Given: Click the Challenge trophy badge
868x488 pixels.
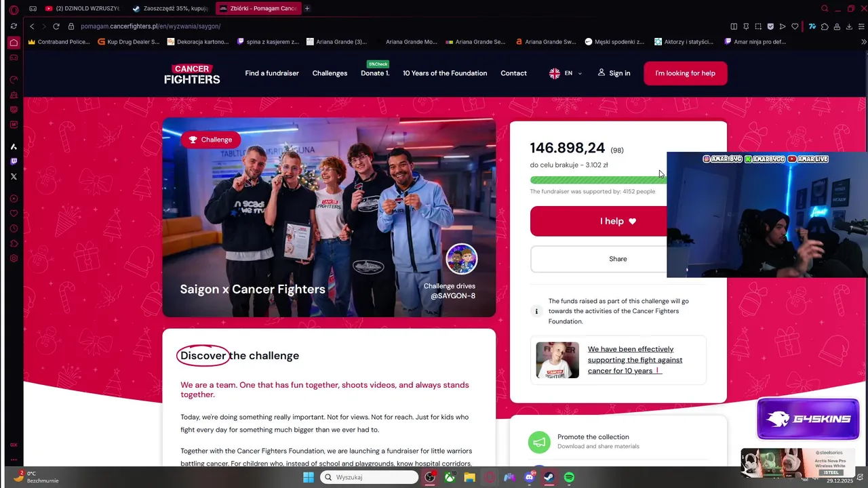Looking at the screenshot, I should tap(211, 140).
